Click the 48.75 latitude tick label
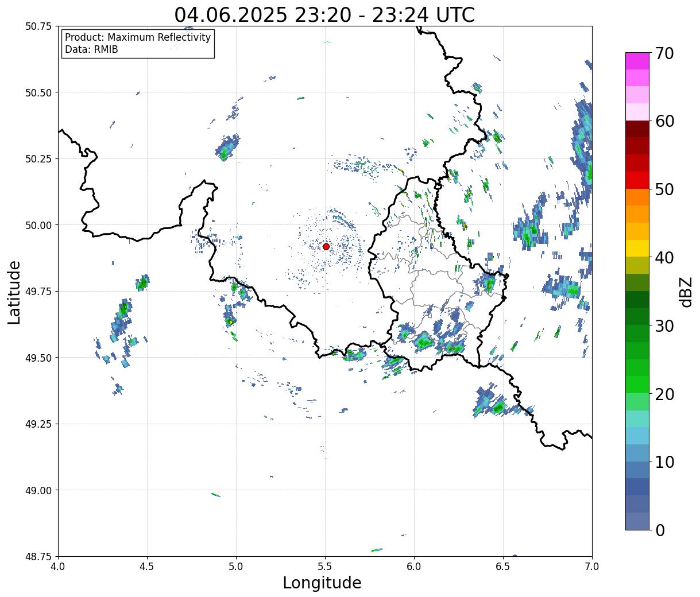700x597 pixels. point(38,556)
